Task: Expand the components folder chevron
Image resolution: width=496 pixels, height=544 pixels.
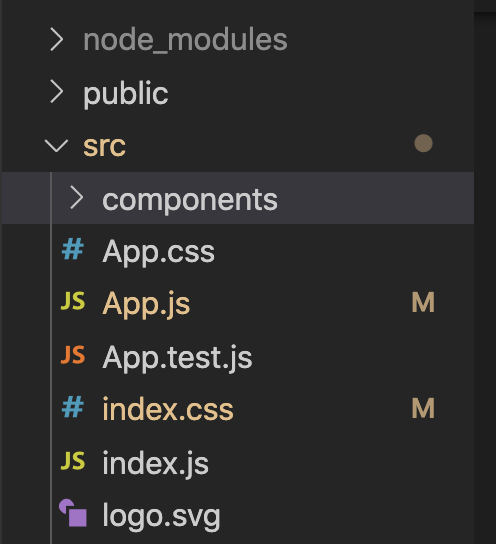Action: click(76, 198)
